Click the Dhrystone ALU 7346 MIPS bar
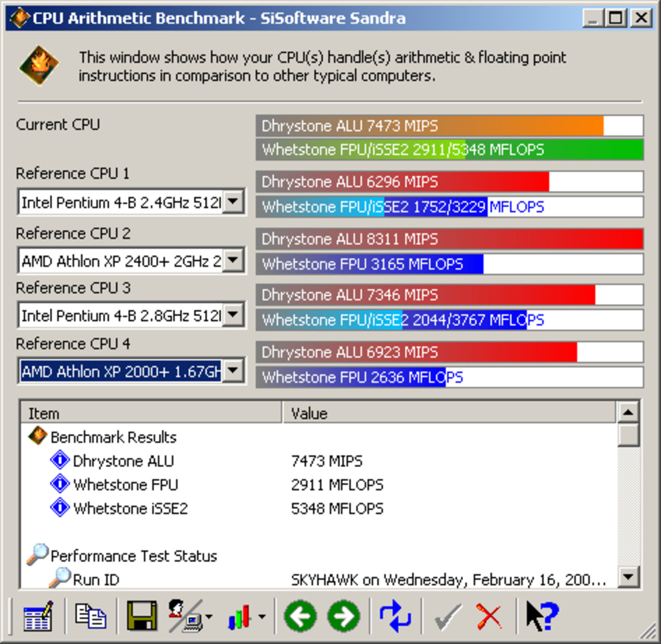 click(449, 295)
